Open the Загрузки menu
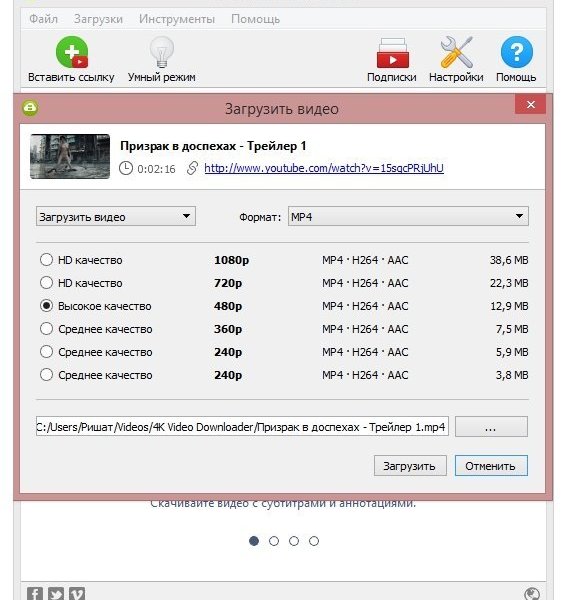571x600 pixels. point(98,19)
